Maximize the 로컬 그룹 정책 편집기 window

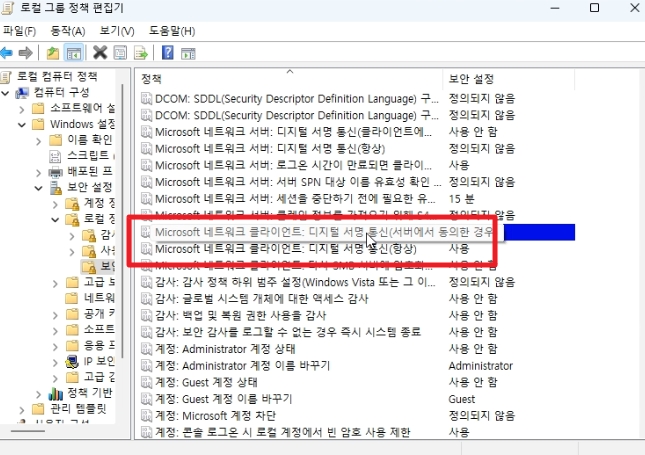(x=594, y=8)
